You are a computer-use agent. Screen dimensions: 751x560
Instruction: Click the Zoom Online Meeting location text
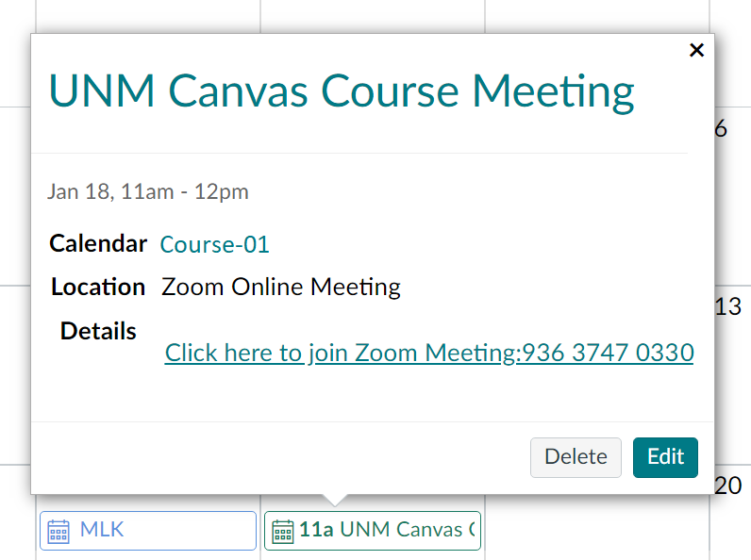pyautogui.click(x=281, y=288)
